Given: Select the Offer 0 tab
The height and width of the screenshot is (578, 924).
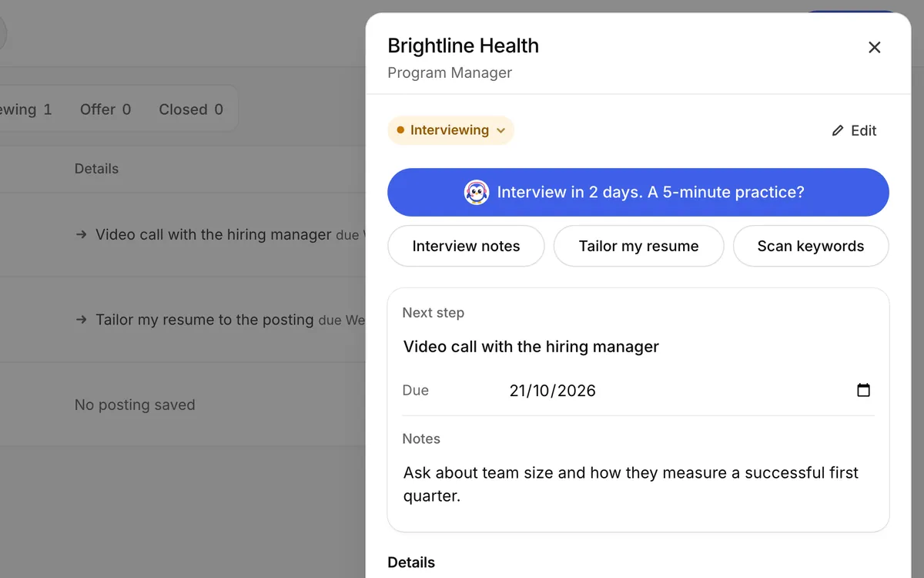Looking at the screenshot, I should click(x=105, y=109).
